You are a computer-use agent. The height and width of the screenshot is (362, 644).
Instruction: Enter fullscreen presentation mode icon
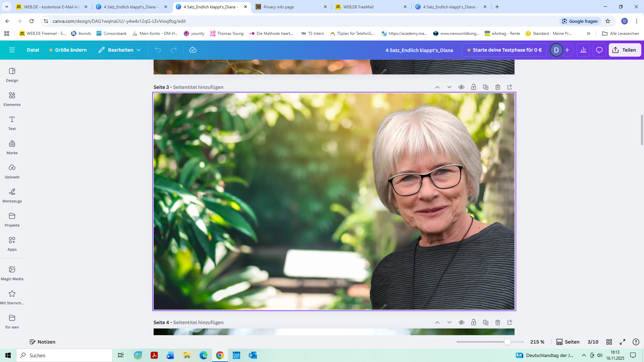pyautogui.click(x=623, y=342)
